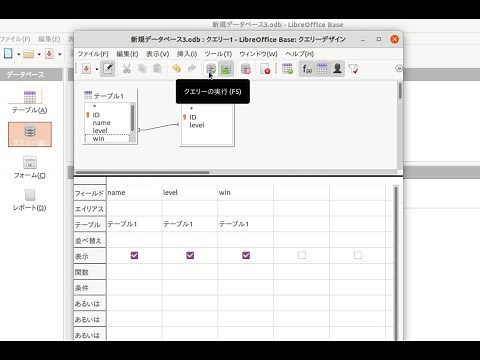This screenshot has height=360, width=480.
Task: Select the highlighted queries icon in database pane
Action: click(x=30, y=134)
